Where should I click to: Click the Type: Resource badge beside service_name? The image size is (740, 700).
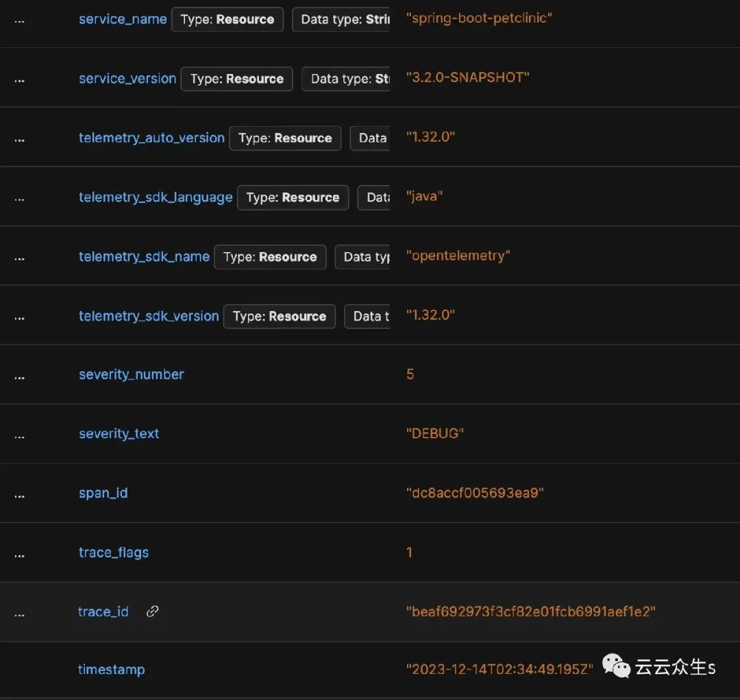[227, 20]
